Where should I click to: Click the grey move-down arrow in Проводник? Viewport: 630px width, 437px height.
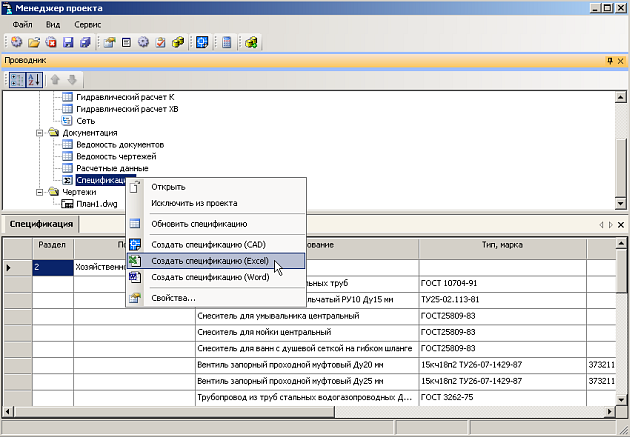coord(72,80)
